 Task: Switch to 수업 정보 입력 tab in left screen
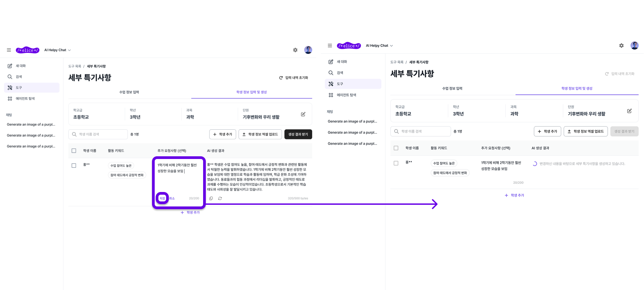(x=129, y=92)
